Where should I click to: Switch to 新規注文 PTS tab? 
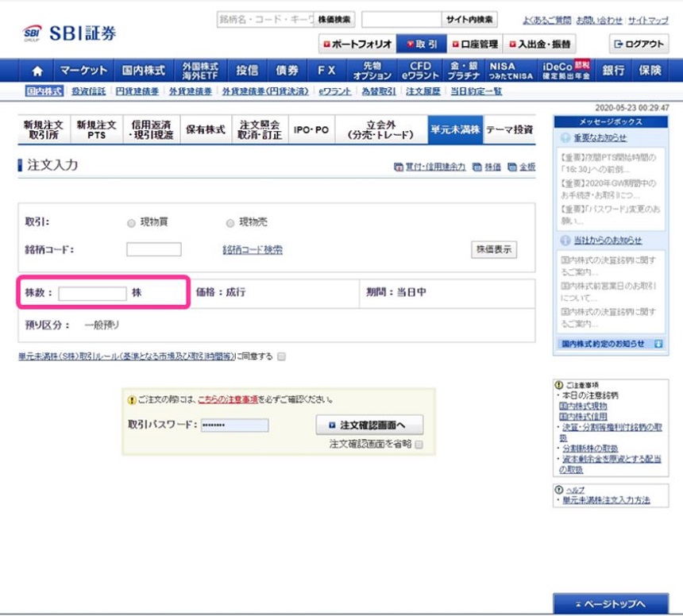point(97,129)
